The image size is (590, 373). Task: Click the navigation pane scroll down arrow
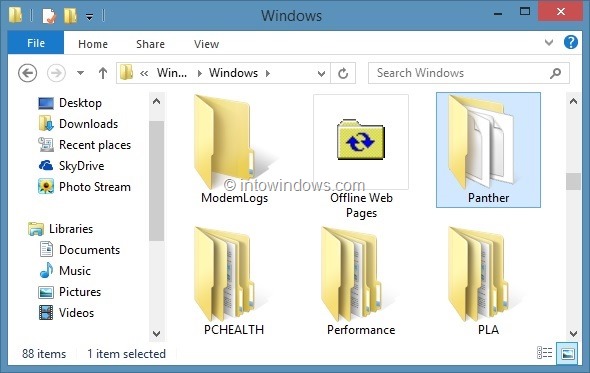click(x=157, y=333)
